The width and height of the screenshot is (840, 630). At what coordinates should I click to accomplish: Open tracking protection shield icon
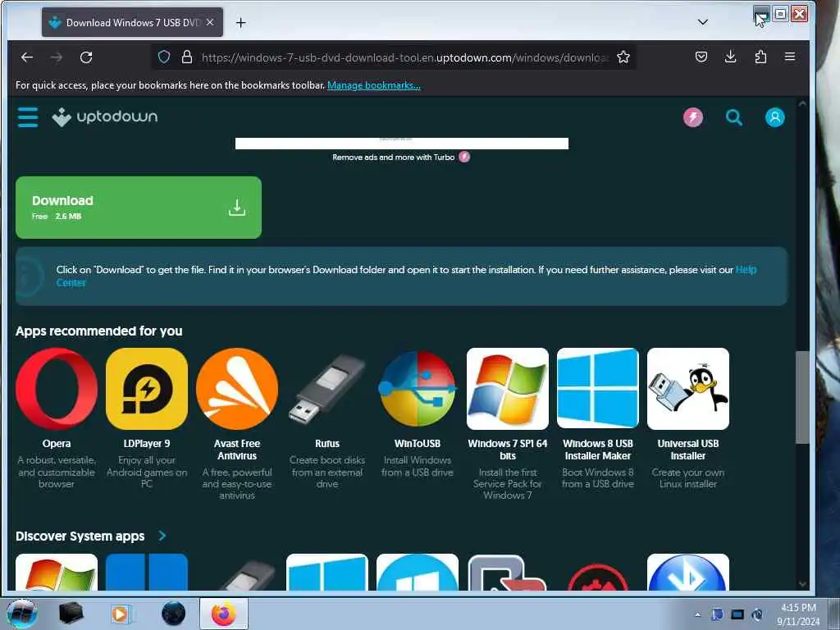[164, 57]
